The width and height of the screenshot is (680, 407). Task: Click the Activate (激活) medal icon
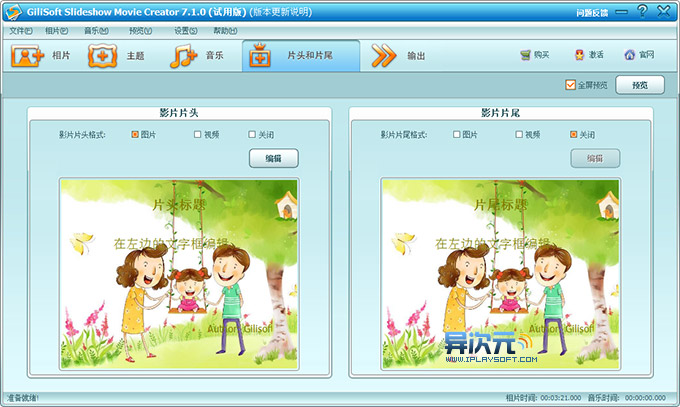pos(579,55)
